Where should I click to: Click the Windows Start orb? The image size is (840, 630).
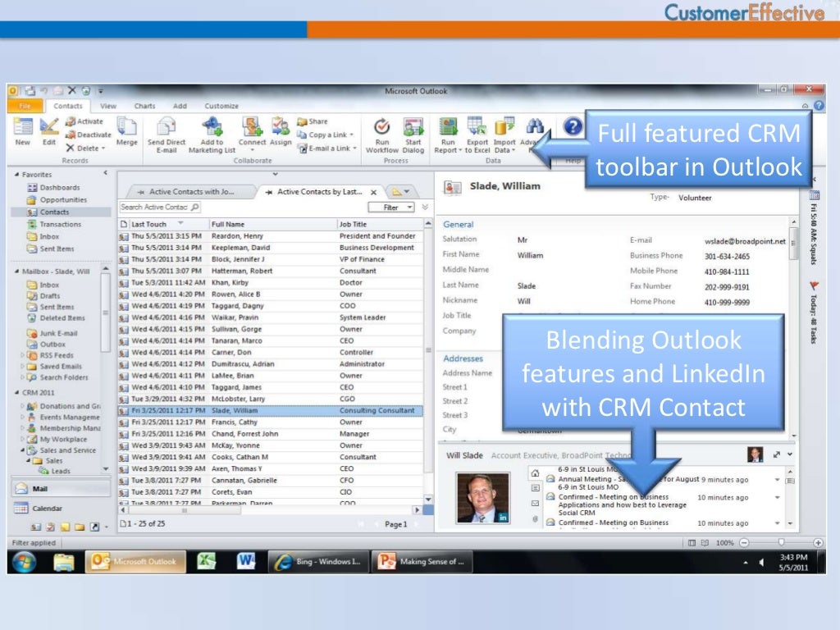pos(25,562)
